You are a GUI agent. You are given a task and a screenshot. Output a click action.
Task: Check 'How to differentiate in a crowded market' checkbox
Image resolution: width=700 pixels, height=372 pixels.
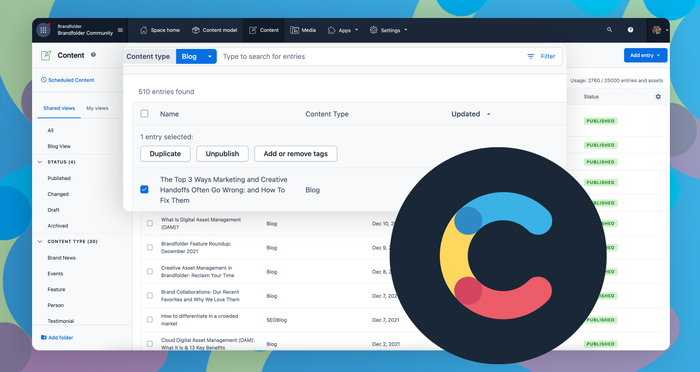click(150, 320)
